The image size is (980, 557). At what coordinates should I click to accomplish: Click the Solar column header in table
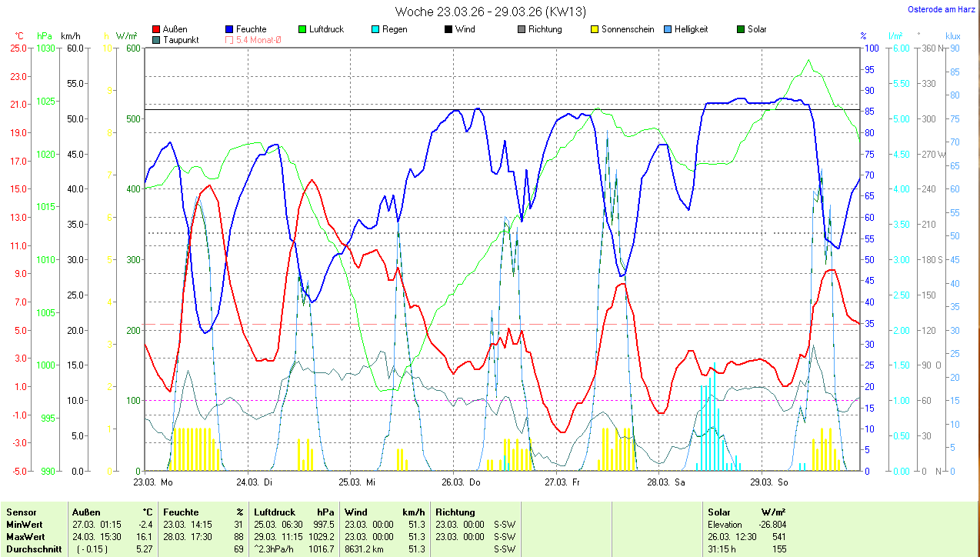(x=719, y=512)
